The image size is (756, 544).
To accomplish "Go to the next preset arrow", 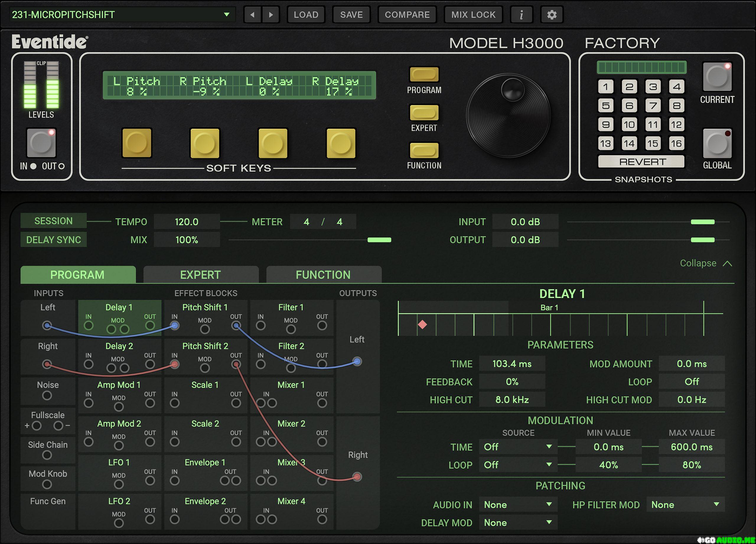I will [271, 15].
